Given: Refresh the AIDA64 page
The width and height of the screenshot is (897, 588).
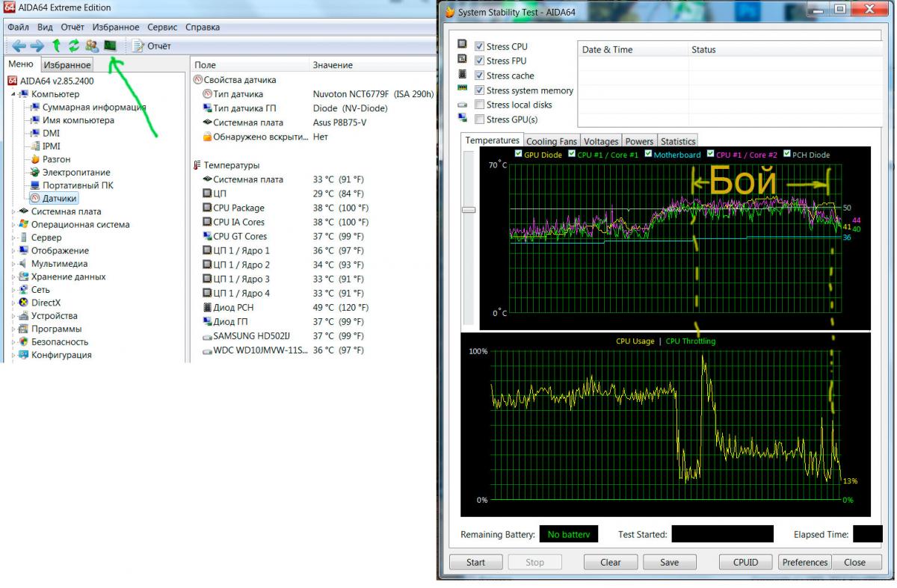Looking at the screenshot, I should (74, 46).
